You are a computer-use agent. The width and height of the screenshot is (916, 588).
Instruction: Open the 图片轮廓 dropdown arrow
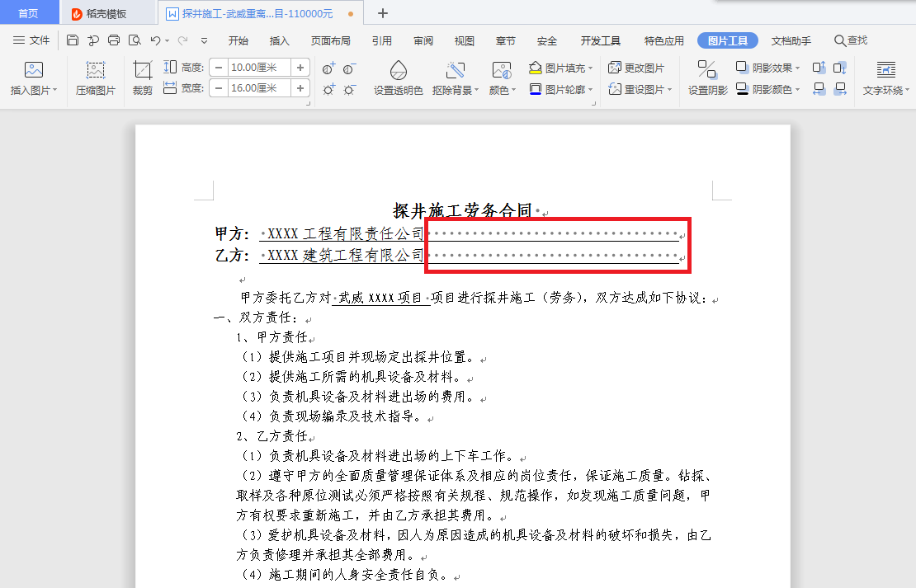tap(591, 89)
